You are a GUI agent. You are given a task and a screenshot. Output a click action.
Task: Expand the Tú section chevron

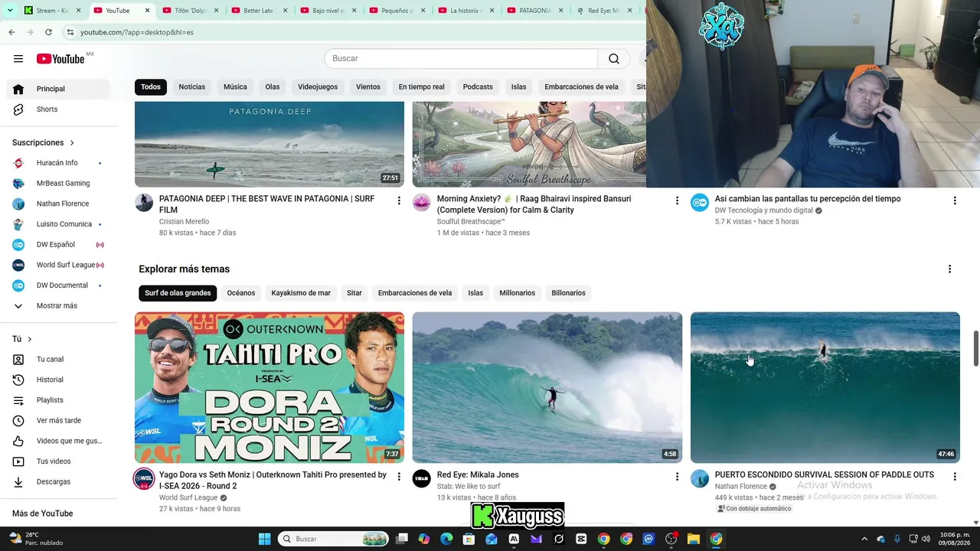30,339
